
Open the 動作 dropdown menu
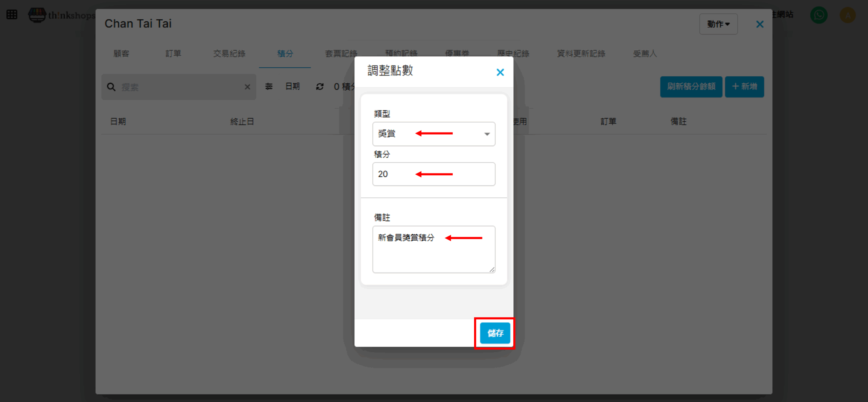(718, 24)
